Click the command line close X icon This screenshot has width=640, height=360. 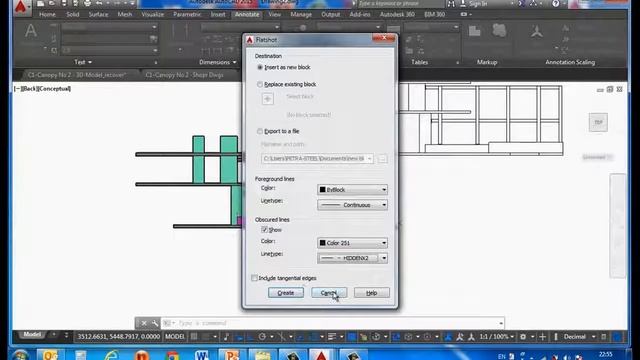click(x=144, y=323)
